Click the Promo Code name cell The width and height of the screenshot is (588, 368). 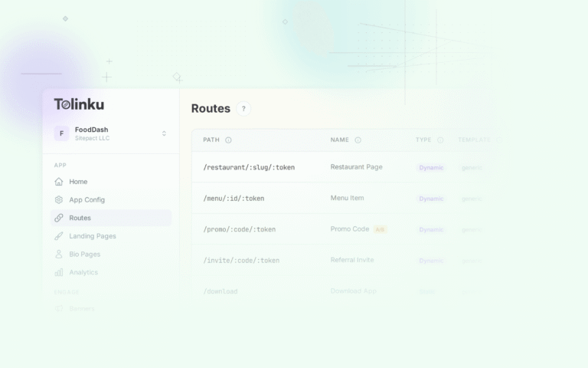349,229
